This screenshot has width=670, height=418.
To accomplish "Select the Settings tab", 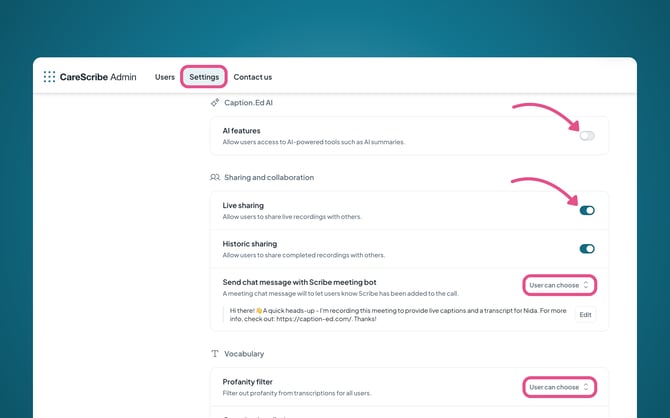I will 204,77.
